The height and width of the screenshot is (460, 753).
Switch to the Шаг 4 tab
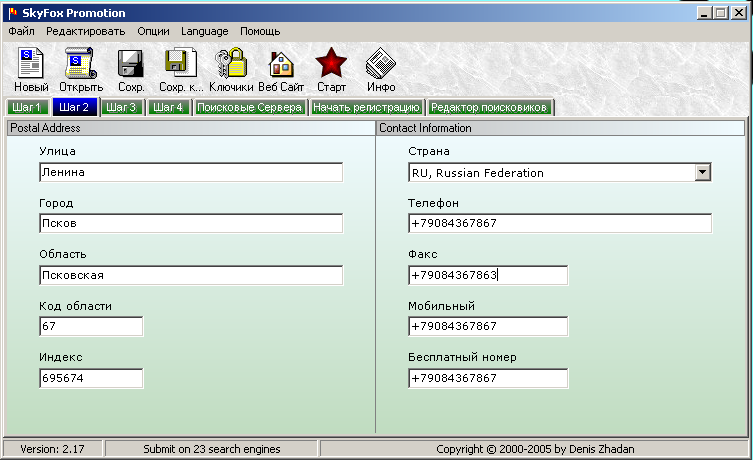pyautogui.click(x=169, y=107)
